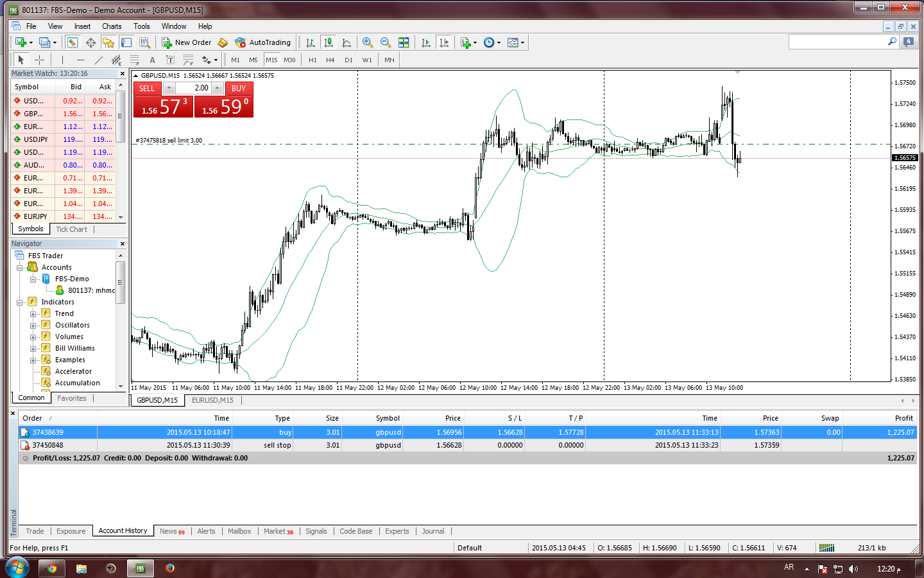Select the horizontal line drawing tool
Viewport: 924px width, 578px height.
(80, 60)
